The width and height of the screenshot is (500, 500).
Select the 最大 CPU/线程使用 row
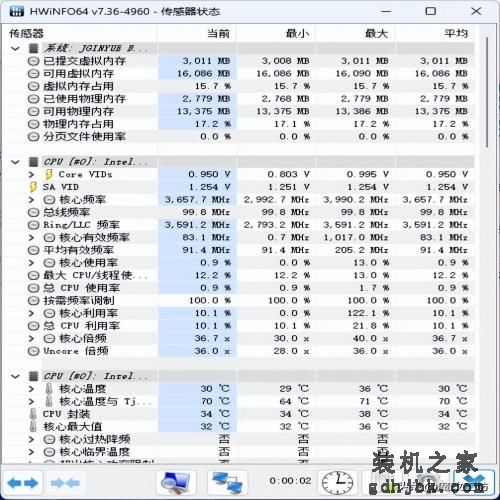coord(239,275)
